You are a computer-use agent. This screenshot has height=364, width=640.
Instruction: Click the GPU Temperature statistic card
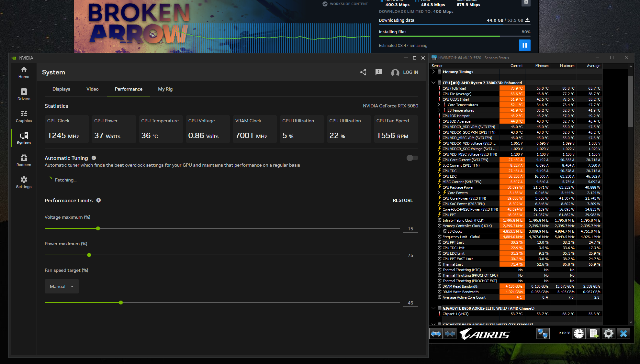click(x=161, y=129)
